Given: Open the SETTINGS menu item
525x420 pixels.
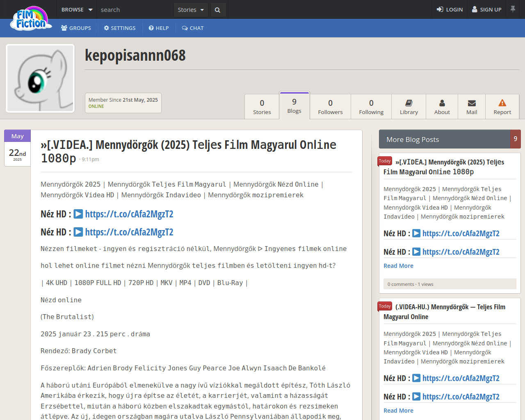Looking at the screenshot, I should [119, 28].
